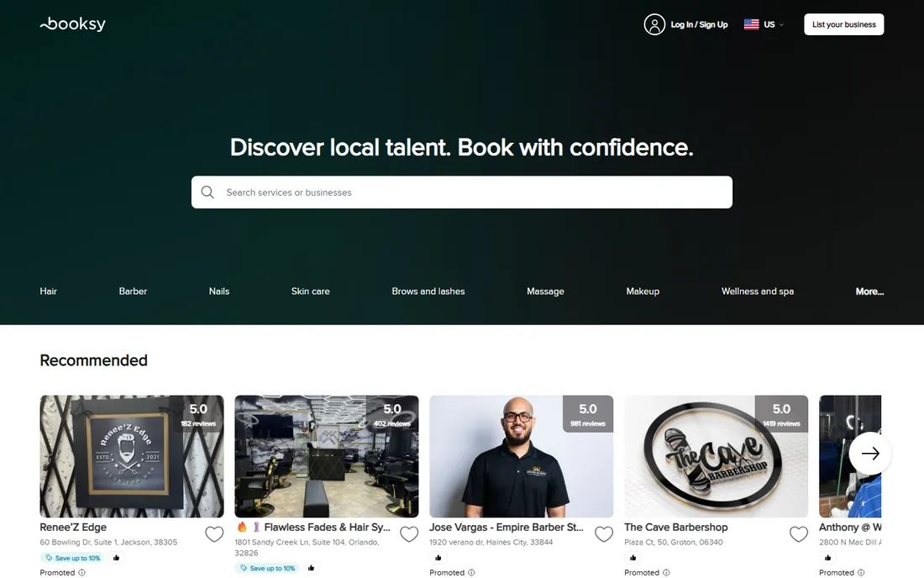Open Jose Vargas - Empire Barber St... title
Viewport: 924px width, 578px height.
pyautogui.click(x=507, y=528)
